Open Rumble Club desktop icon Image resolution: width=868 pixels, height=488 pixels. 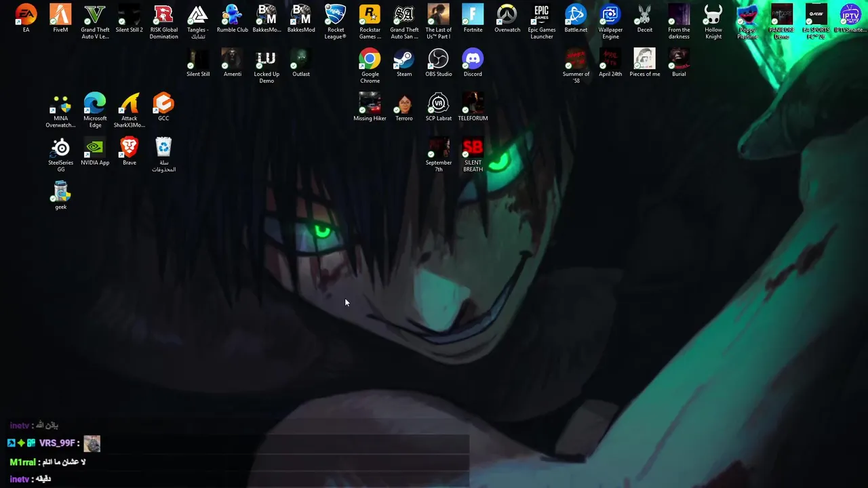click(232, 15)
